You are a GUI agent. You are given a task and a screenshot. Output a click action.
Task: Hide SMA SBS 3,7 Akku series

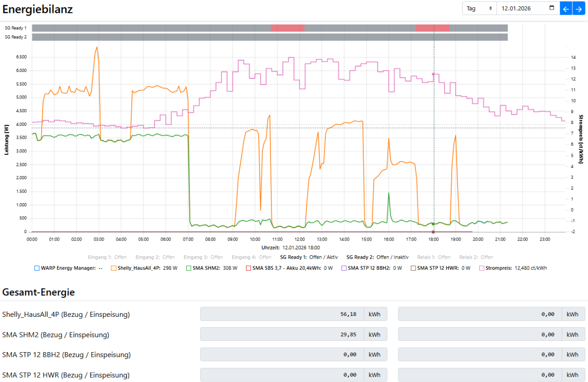point(248,268)
